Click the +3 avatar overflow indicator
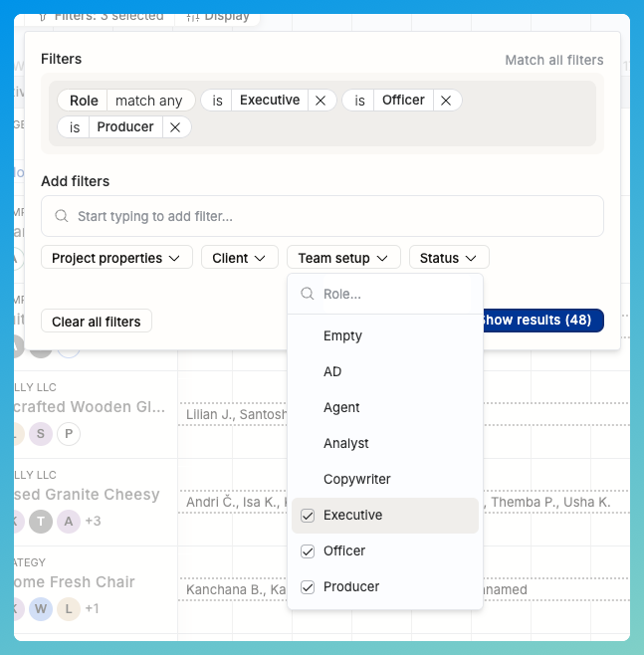644x655 pixels. pos(93,521)
